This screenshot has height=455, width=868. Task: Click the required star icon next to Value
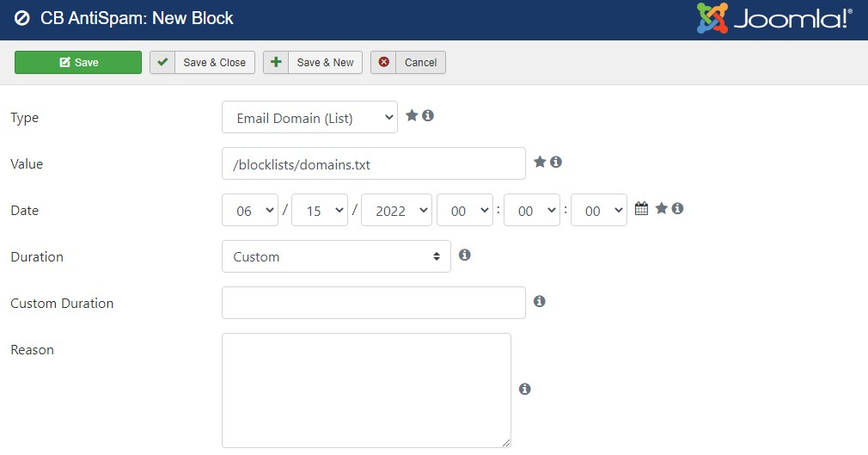pyautogui.click(x=540, y=162)
